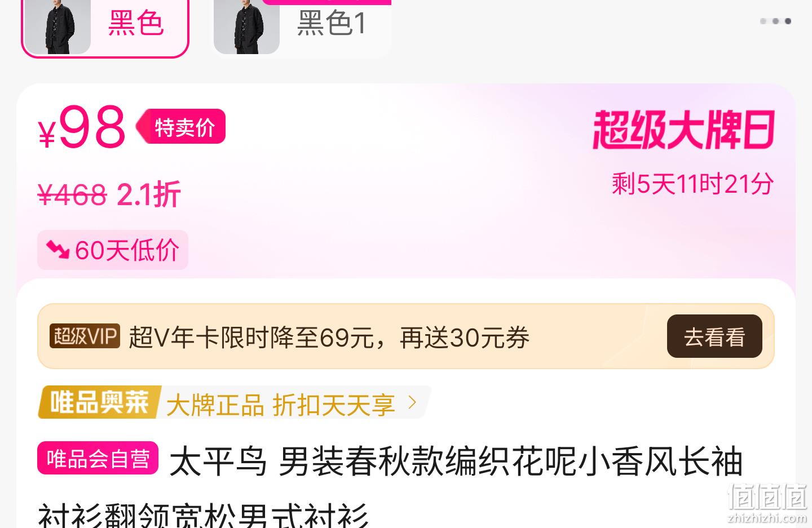Tap the 唯品会自营 self-operated tag
The width and height of the screenshot is (812, 528).
click(x=98, y=458)
